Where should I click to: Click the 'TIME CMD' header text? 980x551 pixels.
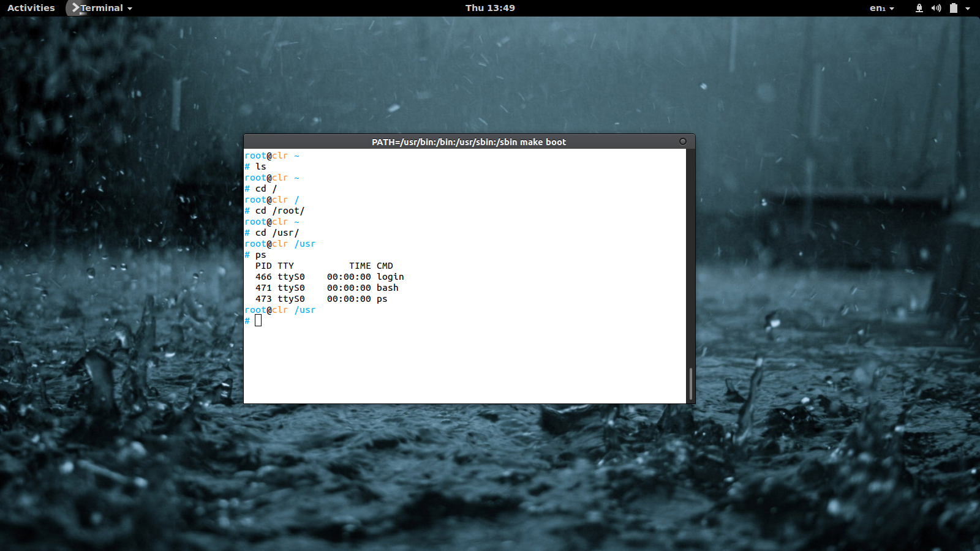(x=371, y=266)
